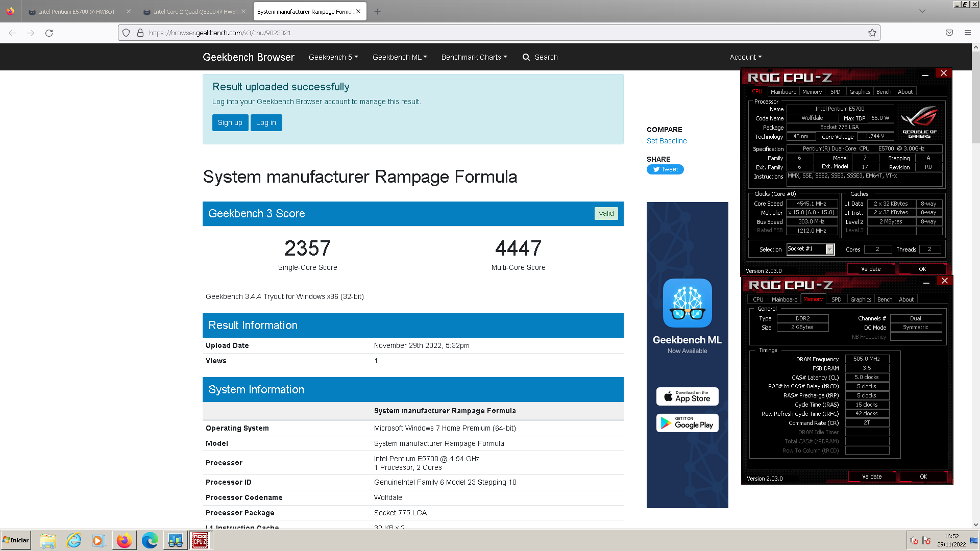Viewport: 980px width, 551px height.
Task: Bookmark this page with the star
Action: click(872, 33)
